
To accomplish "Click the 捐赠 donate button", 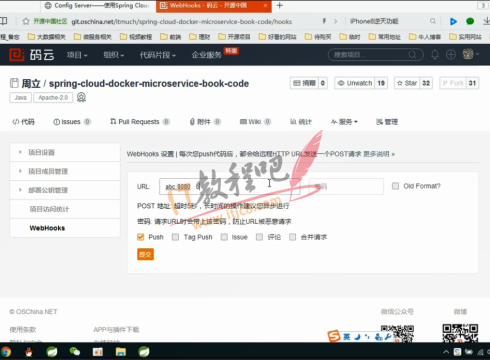I will pos(304,83).
